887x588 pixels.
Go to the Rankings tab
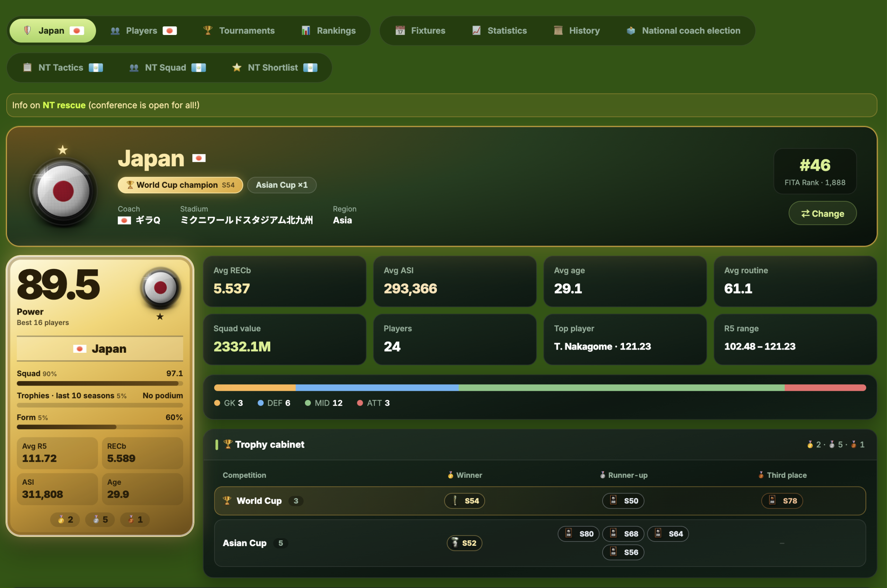tap(328, 31)
